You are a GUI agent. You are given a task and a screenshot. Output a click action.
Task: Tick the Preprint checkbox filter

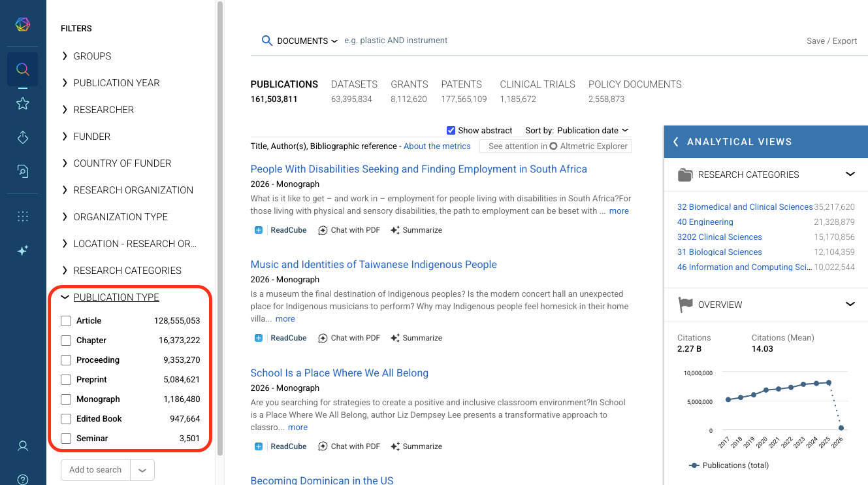pyautogui.click(x=66, y=380)
